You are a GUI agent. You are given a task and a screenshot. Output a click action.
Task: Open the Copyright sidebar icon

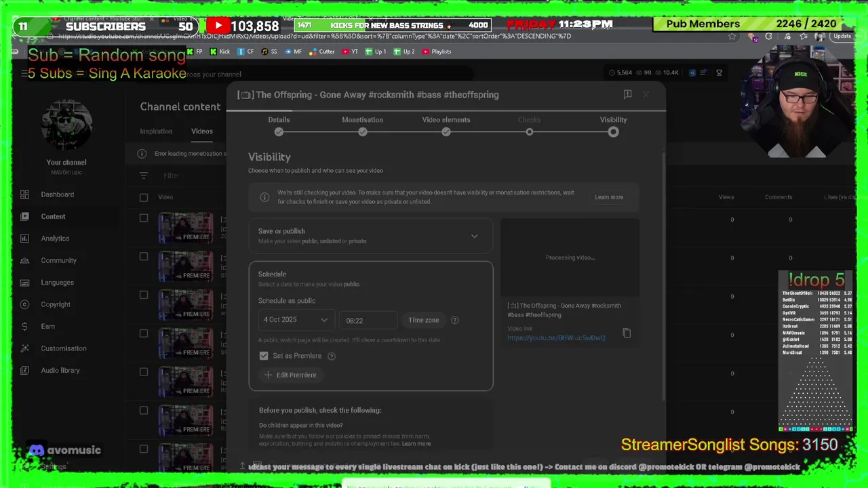(x=24, y=304)
